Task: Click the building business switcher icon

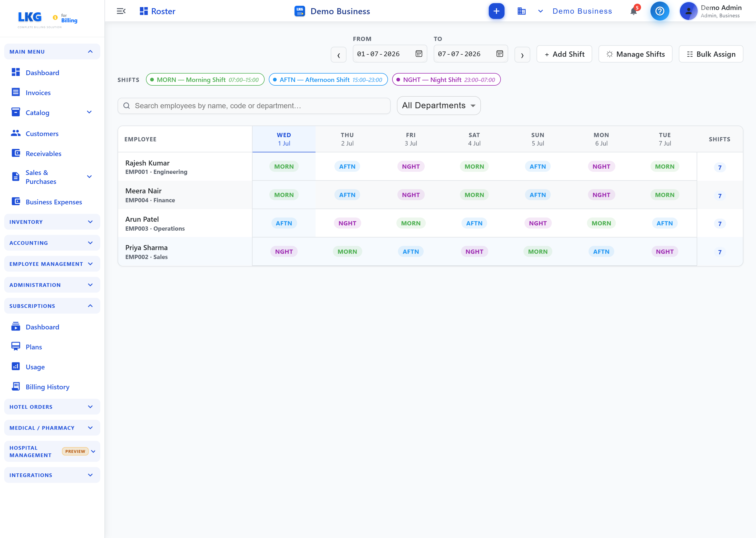Action: [521, 11]
